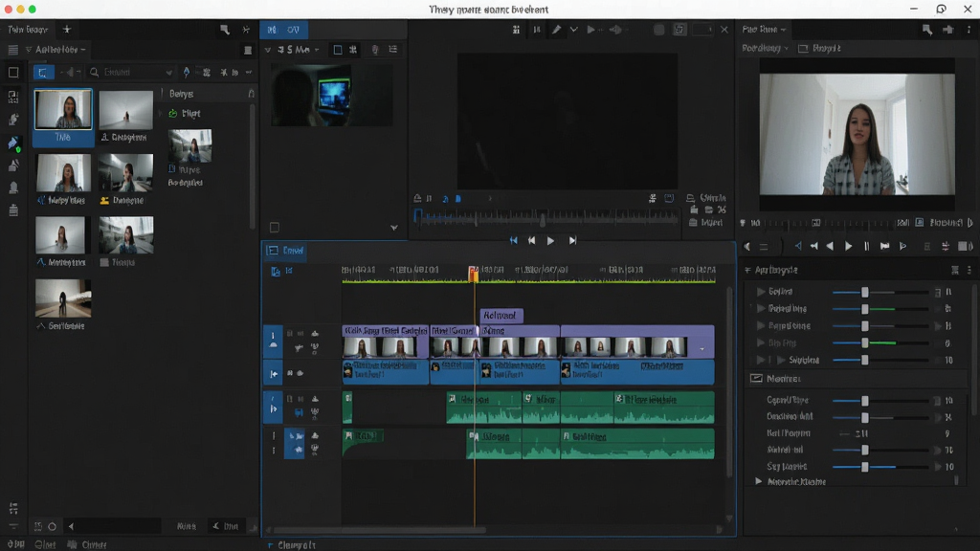The width and height of the screenshot is (980, 551).
Task: Click the blue pin icon in the media bin toolbar
Action: pos(187,73)
